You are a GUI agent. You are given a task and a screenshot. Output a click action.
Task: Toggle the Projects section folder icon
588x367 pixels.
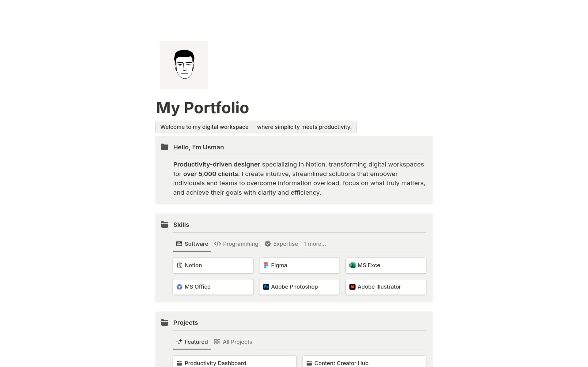pyautogui.click(x=164, y=322)
